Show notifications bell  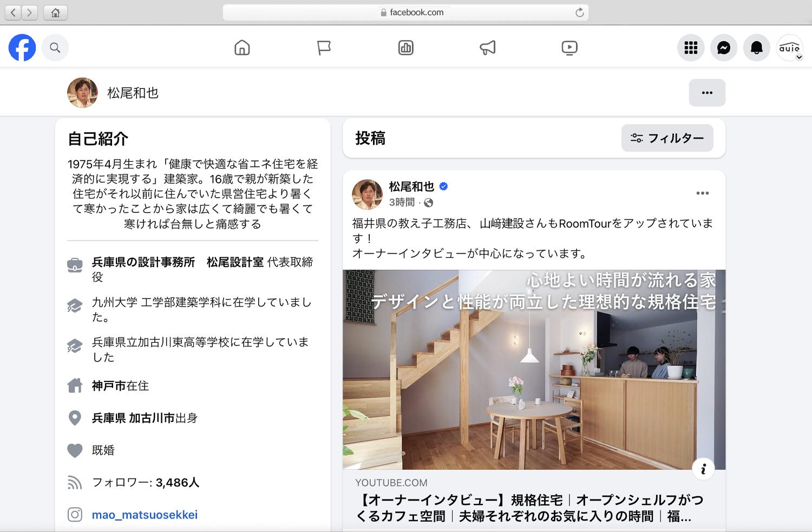click(x=757, y=48)
